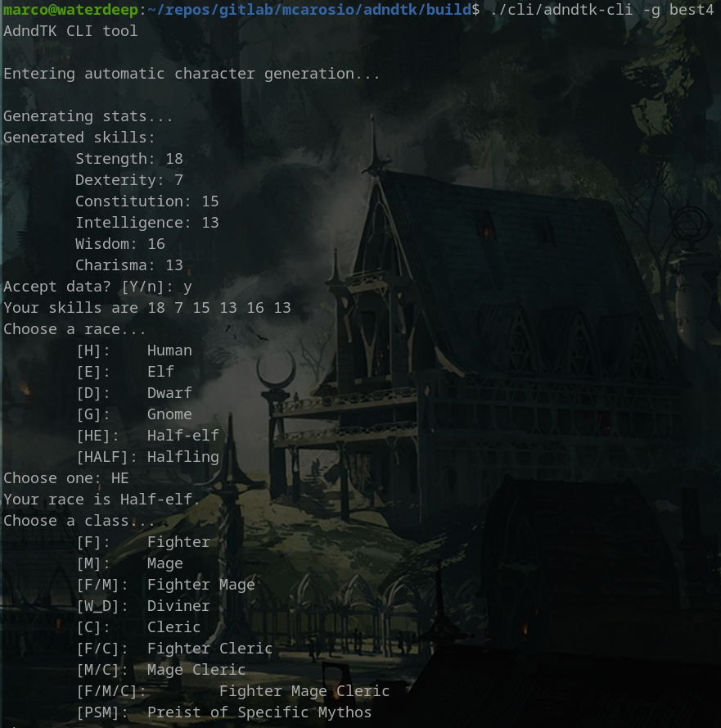Select the [F/M] Fighter Mage class option

point(164,585)
